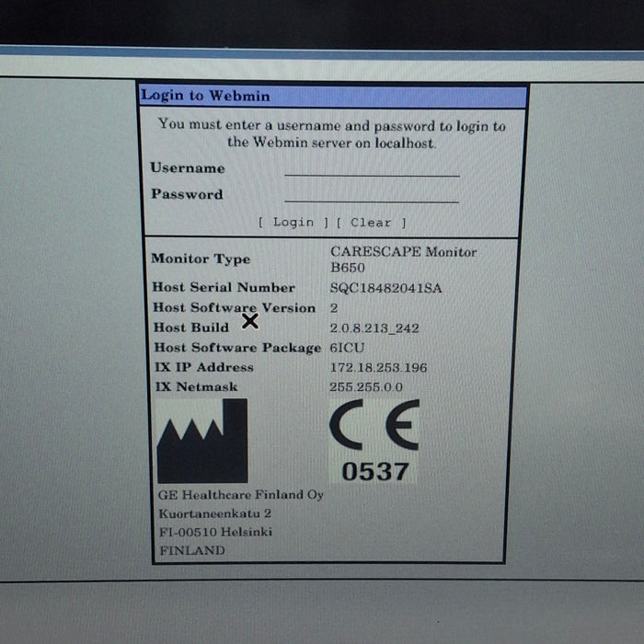Select the CARESCAPE Monitor B650 text
The width and height of the screenshot is (644, 644).
pyautogui.click(x=403, y=259)
